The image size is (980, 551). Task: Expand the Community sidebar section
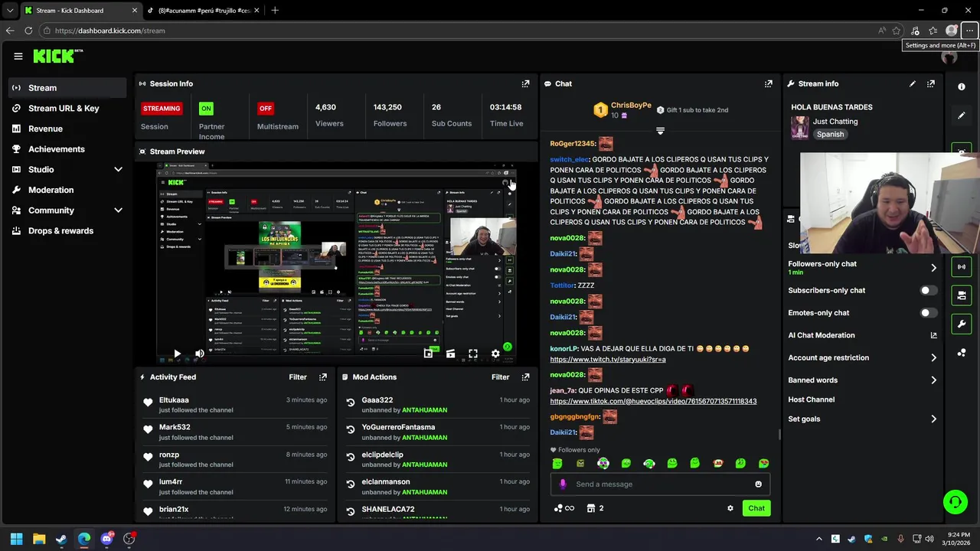pyautogui.click(x=118, y=210)
